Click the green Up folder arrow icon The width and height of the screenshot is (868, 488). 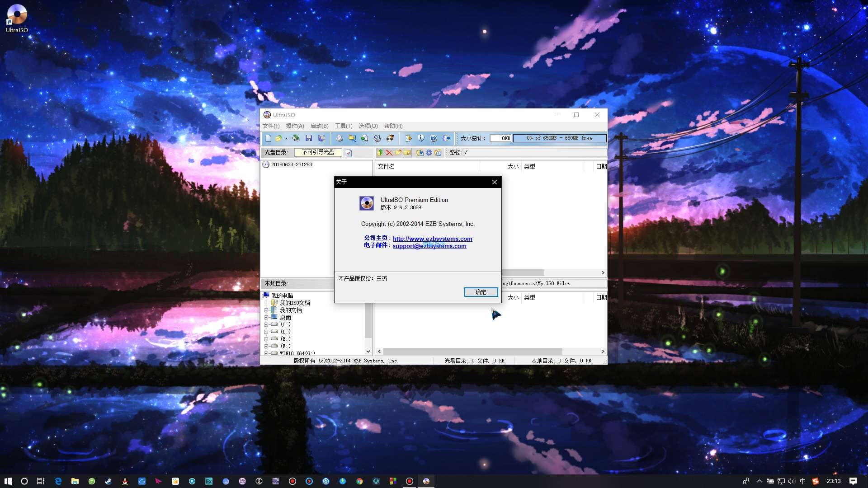pyautogui.click(x=380, y=153)
